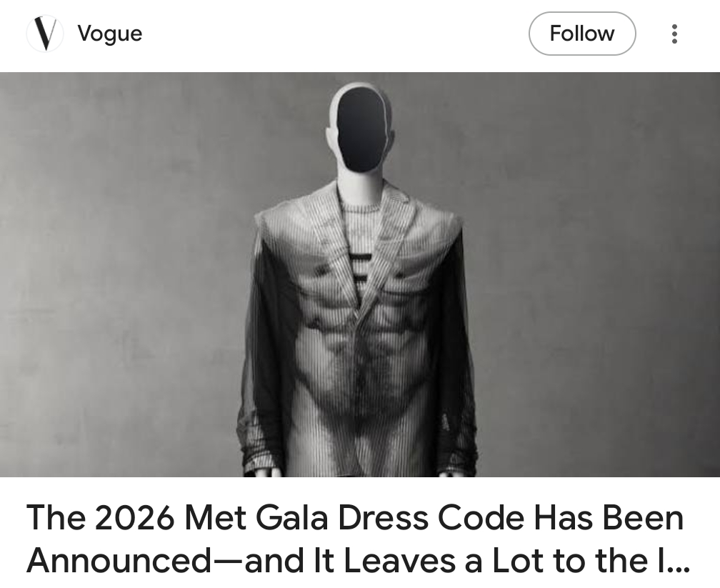Expand the card menu using kebab icon
The height and width of the screenshot is (588, 720).
(x=674, y=34)
